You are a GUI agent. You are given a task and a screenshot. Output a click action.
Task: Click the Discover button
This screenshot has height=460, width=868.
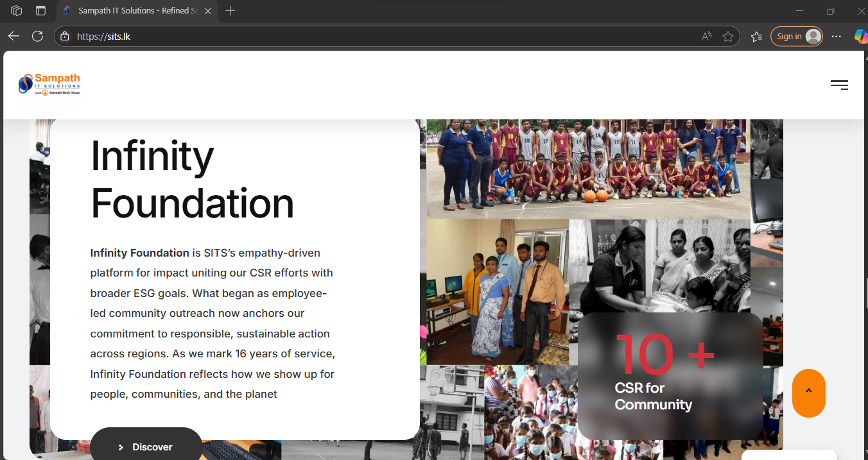(x=146, y=445)
